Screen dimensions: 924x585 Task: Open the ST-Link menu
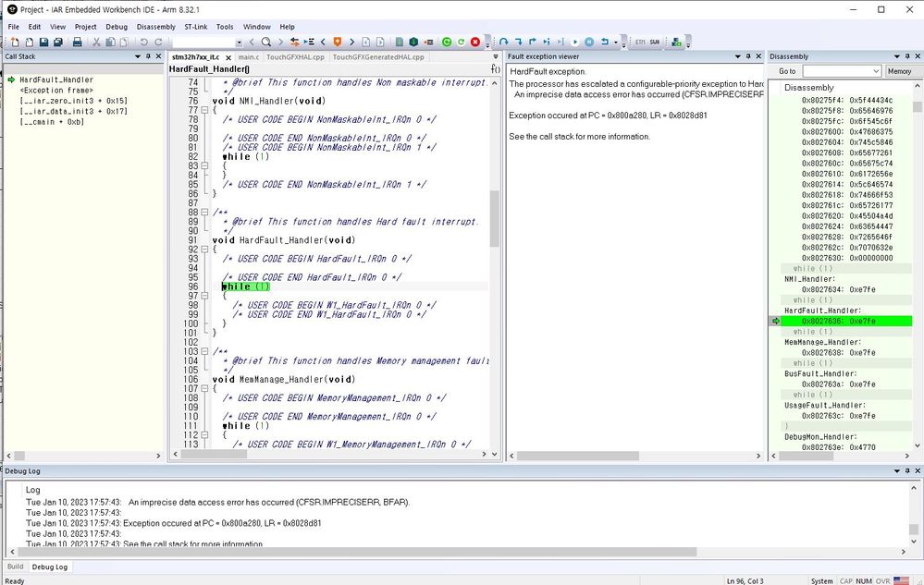click(x=196, y=27)
